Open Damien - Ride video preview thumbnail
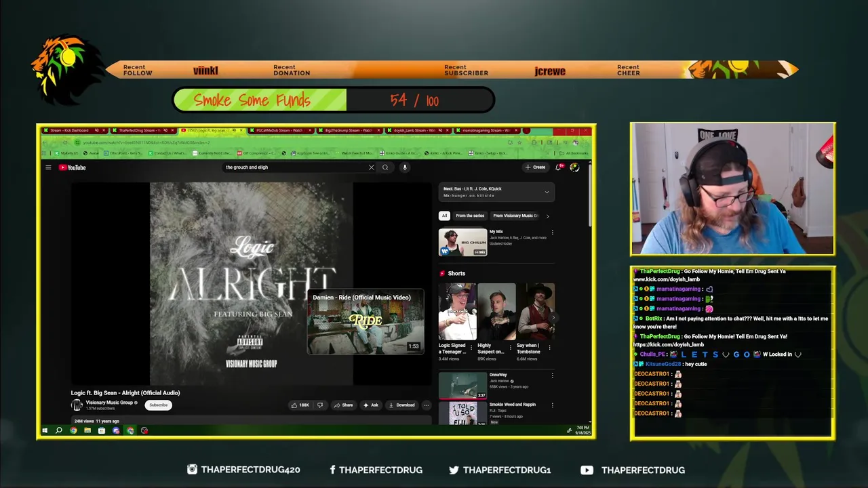This screenshot has width=868, height=488. 366,321
